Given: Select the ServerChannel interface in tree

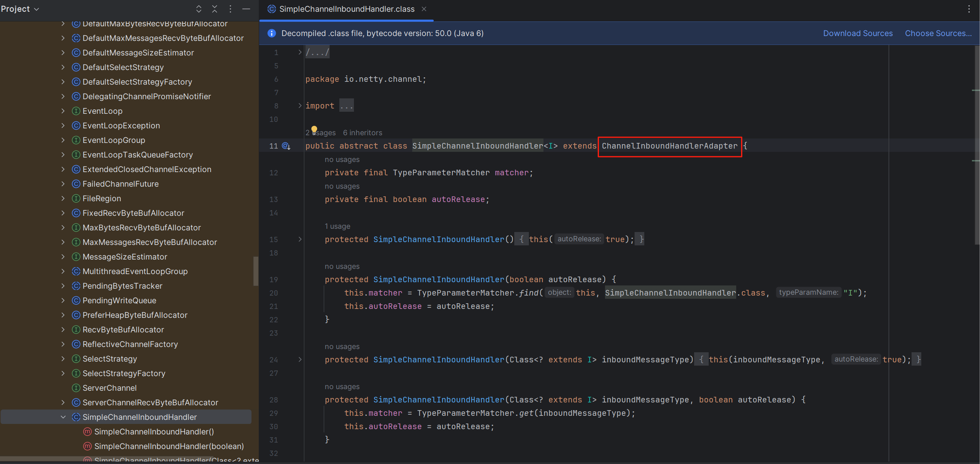Looking at the screenshot, I should (x=109, y=388).
